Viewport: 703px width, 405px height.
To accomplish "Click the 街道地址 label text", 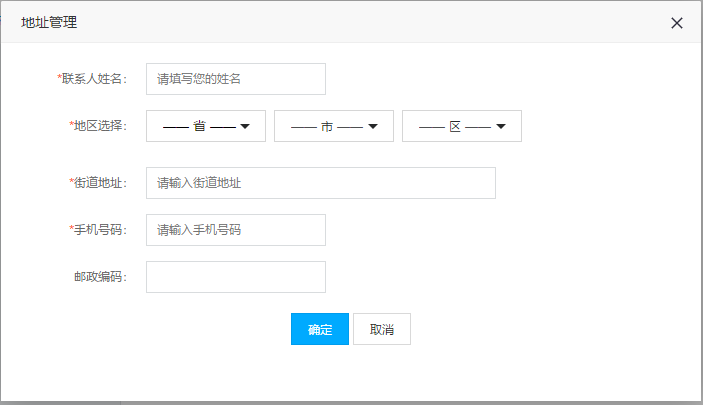I will 99,183.
